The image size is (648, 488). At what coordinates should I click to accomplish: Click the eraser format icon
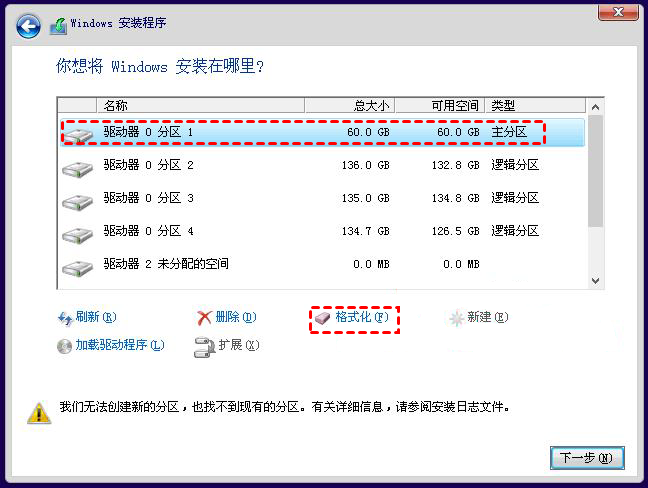pyautogui.click(x=322, y=318)
